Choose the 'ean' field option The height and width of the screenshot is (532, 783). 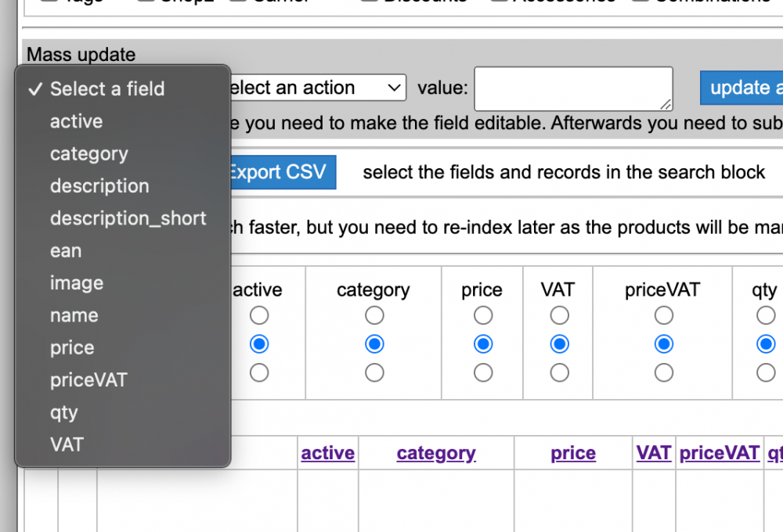pos(66,251)
